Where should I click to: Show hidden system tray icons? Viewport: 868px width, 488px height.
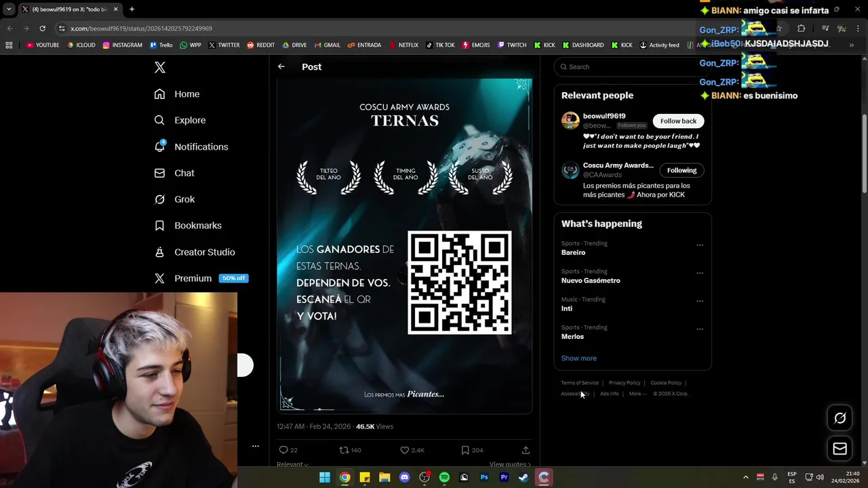click(745, 477)
